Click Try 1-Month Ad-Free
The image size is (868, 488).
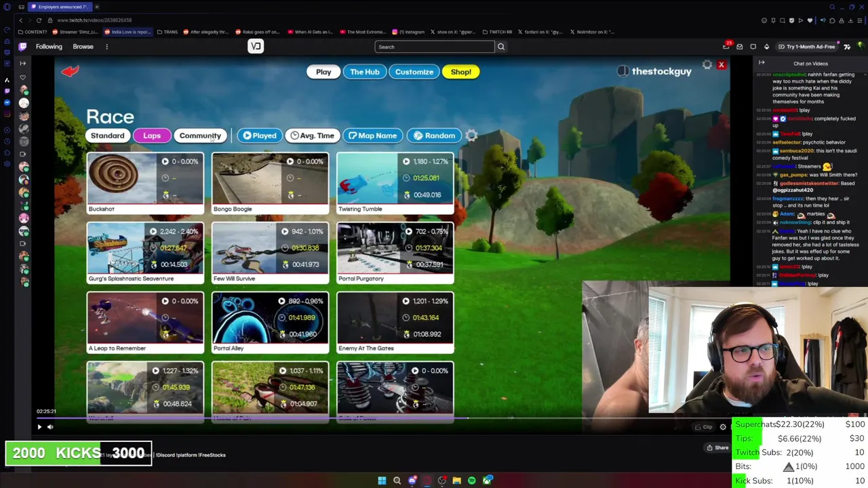[x=806, y=47]
